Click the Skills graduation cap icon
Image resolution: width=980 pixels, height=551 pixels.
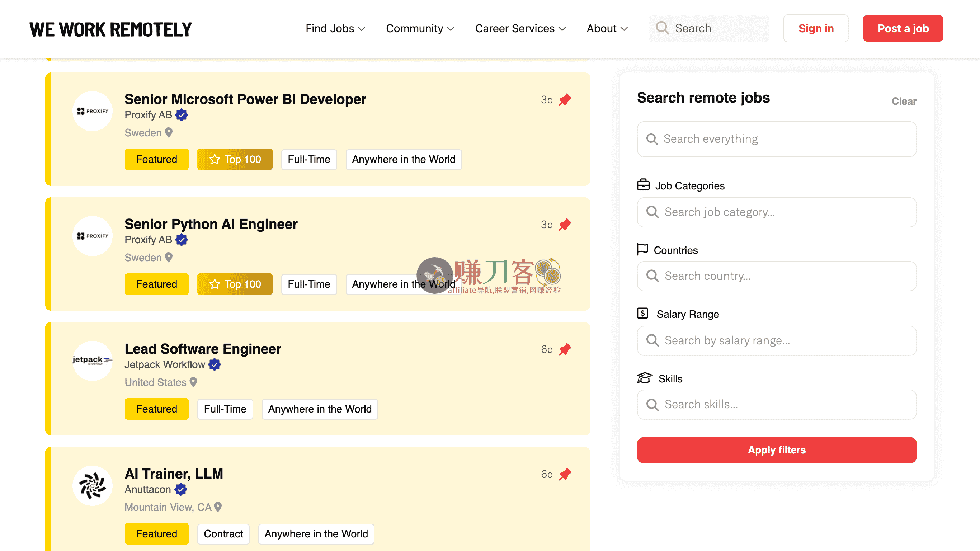point(645,378)
